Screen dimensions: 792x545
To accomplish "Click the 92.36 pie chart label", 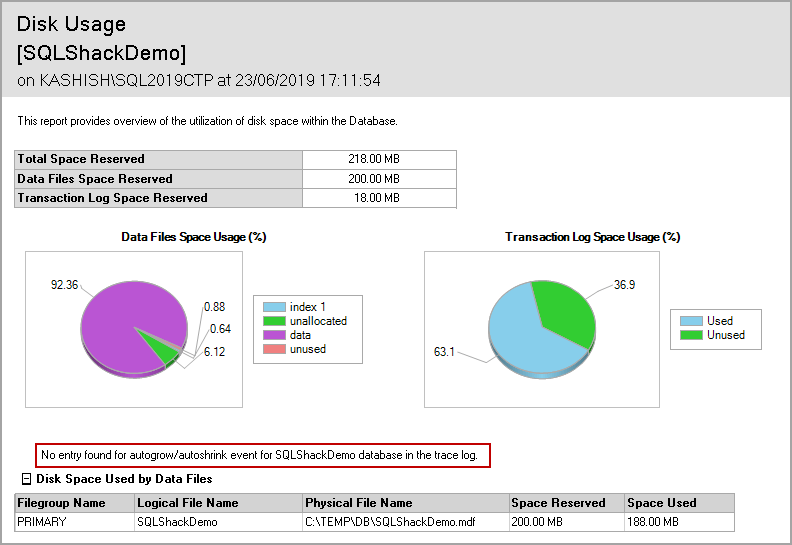I will click(x=65, y=285).
